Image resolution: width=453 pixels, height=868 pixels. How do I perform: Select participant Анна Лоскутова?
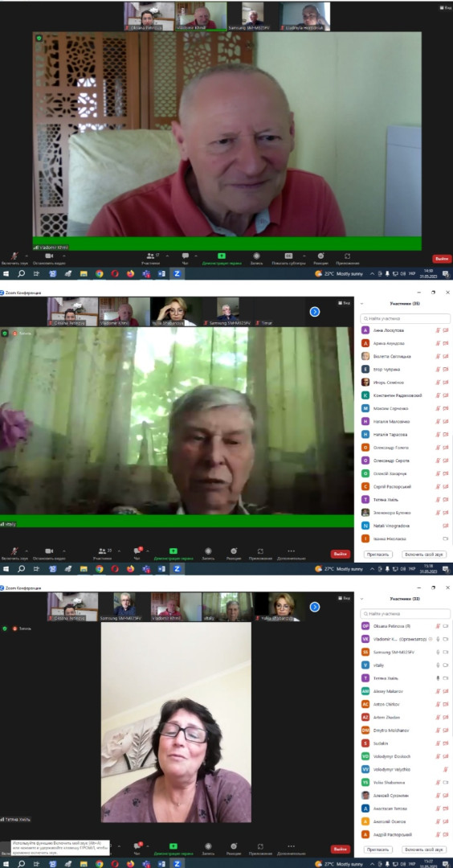click(x=405, y=330)
